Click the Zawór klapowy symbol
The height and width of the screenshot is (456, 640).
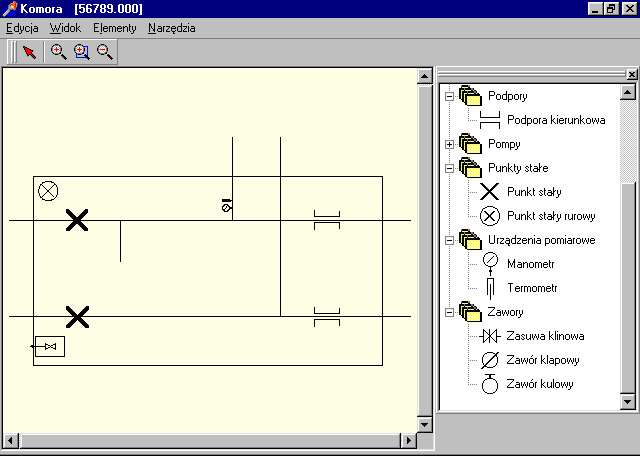[490, 360]
